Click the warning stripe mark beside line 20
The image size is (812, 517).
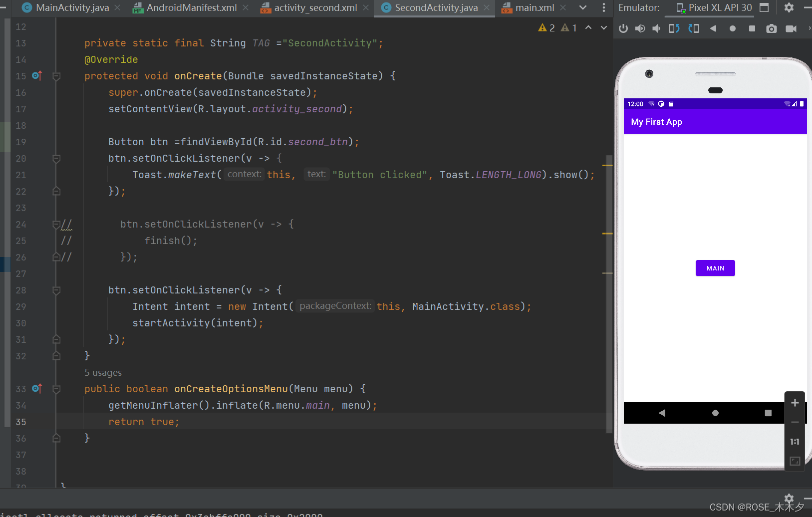(x=607, y=165)
